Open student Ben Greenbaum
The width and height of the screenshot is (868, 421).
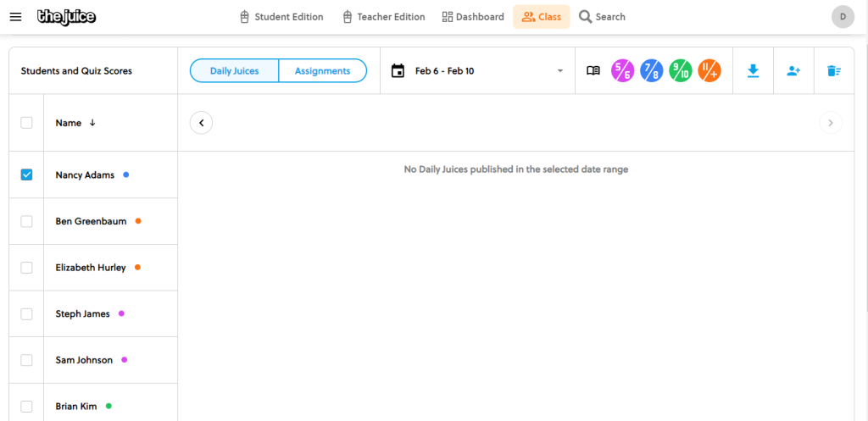tap(91, 221)
